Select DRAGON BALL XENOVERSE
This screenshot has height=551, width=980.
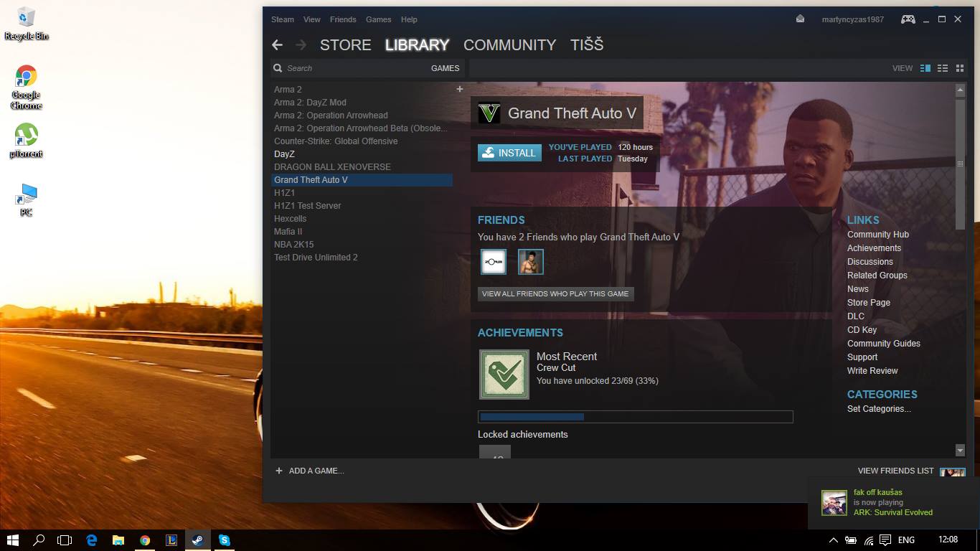click(332, 167)
